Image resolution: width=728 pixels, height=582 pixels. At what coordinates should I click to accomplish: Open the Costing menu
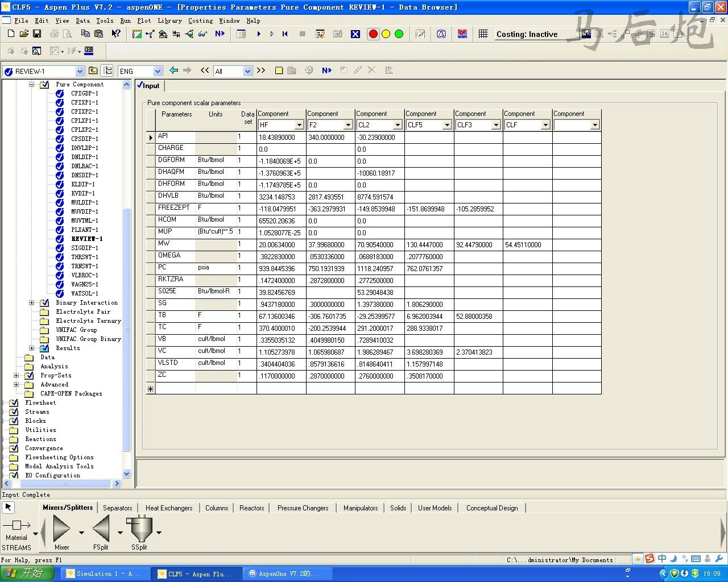(x=200, y=20)
